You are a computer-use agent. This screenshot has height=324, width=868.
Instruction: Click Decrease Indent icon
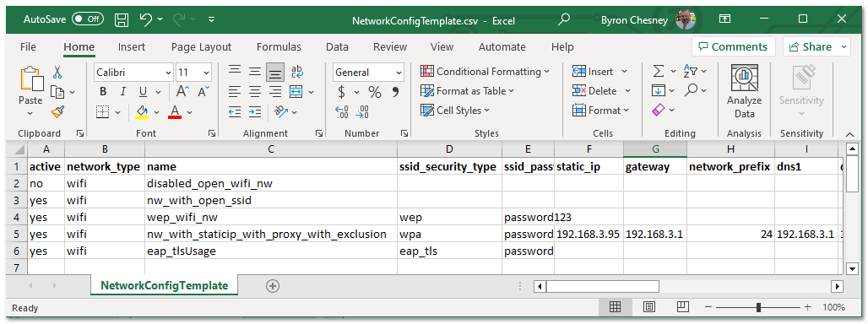235,111
